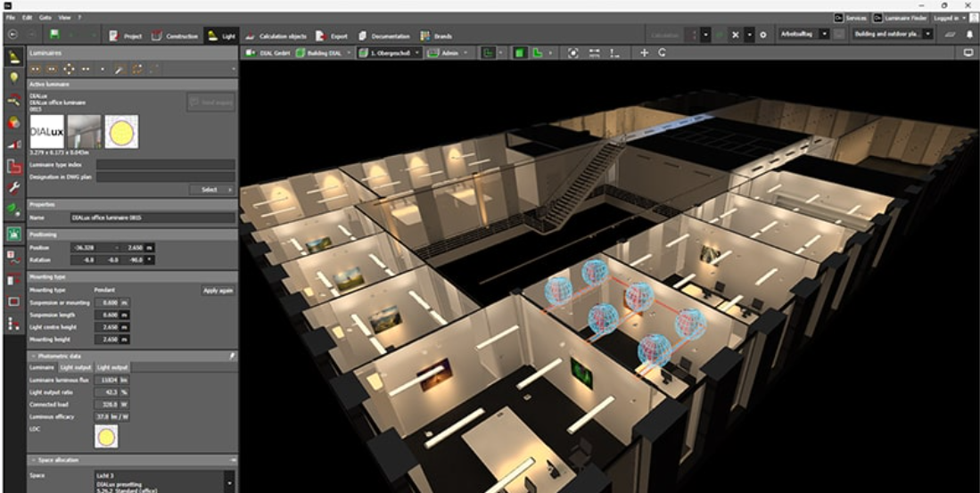Image resolution: width=980 pixels, height=493 pixels.
Task: Click the Apply again button
Action: 218,291
